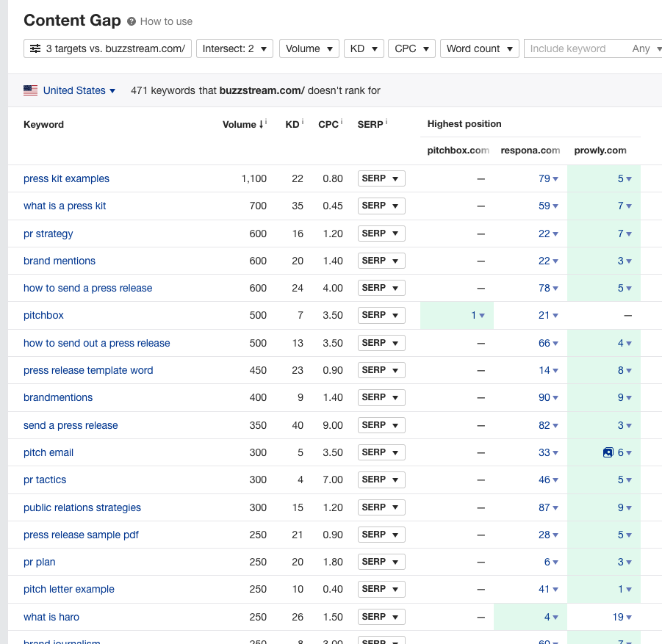The height and width of the screenshot is (644, 662).
Task: Click the Volume column info icon
Action: tap(265, 122)
